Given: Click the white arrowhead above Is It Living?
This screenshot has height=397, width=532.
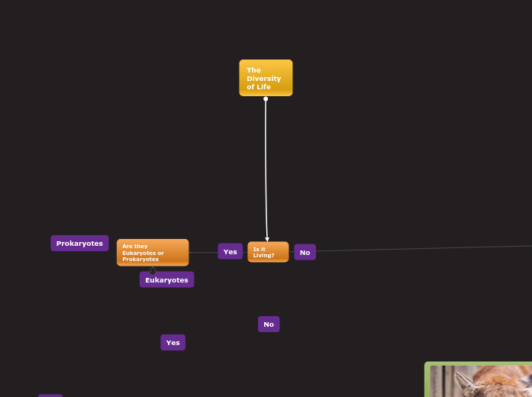Looking at the screenshot, I should tap(267, 239).
